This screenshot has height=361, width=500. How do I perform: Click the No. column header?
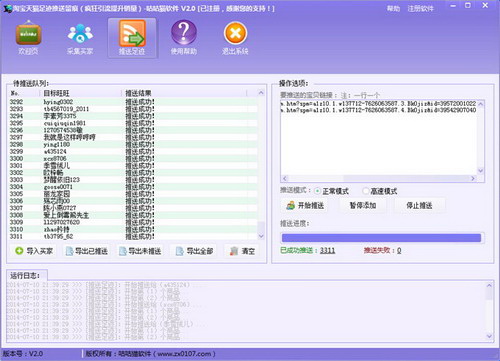[24, 93]
